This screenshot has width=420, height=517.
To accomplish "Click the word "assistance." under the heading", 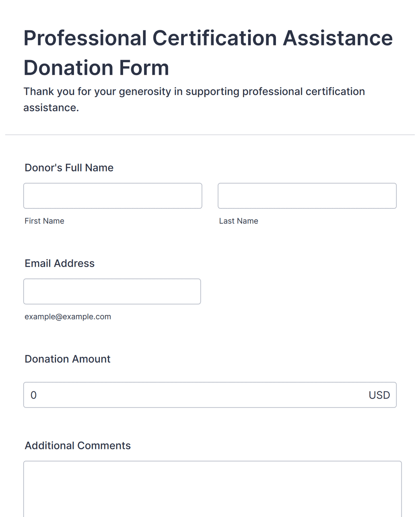I will 51,108.
